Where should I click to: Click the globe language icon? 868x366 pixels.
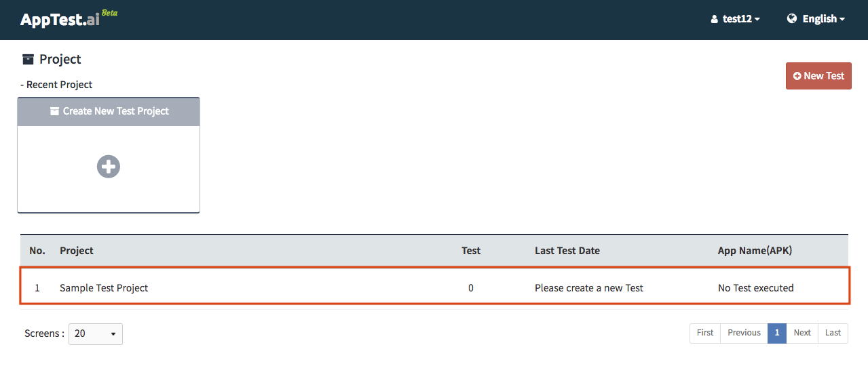[x=792, y=19]
